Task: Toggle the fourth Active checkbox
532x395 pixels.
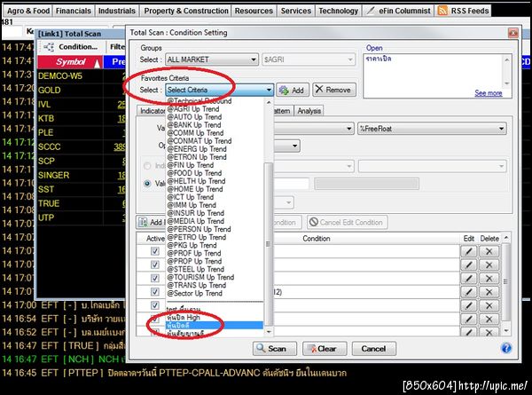Action: 155,292
